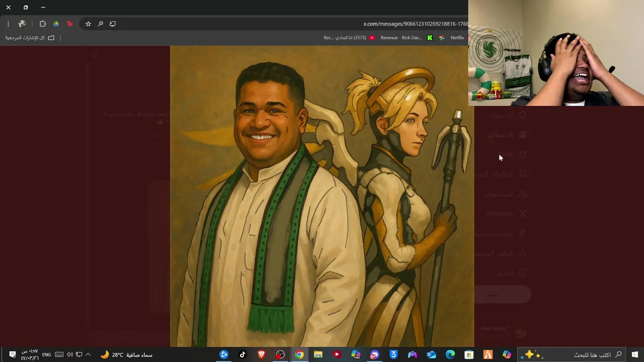
Task: Open the purple round app on taskbar
Action: [x=374, y=355]
